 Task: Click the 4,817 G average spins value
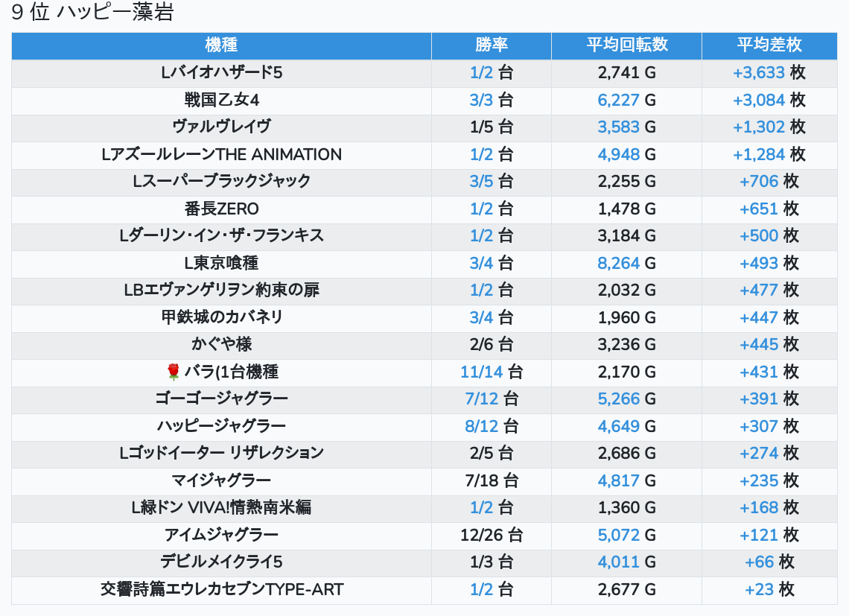tap(627, 480)
